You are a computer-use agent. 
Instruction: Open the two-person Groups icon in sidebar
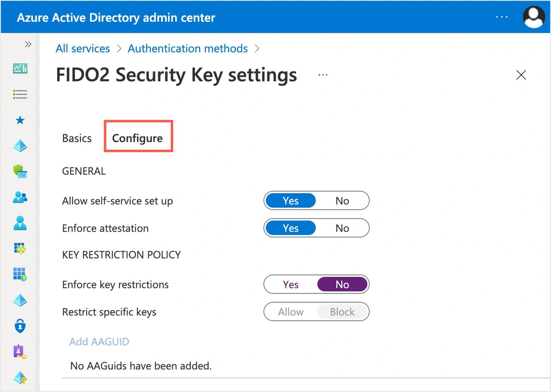click(20, 198)
